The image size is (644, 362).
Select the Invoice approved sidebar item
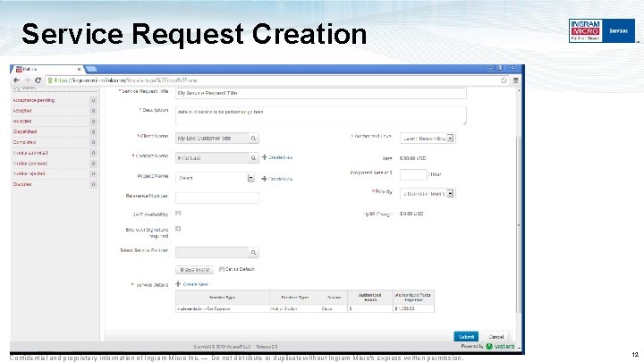tap(30, 164)
